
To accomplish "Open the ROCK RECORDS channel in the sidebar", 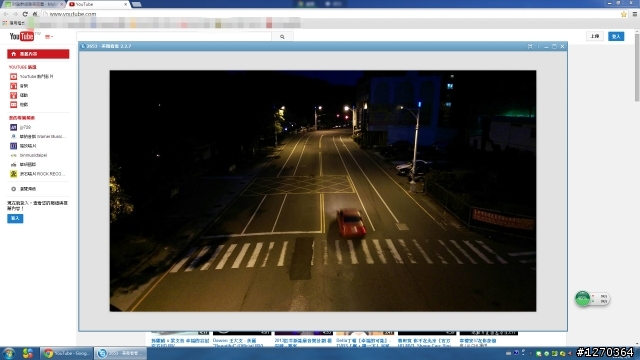I will point(42,174).
